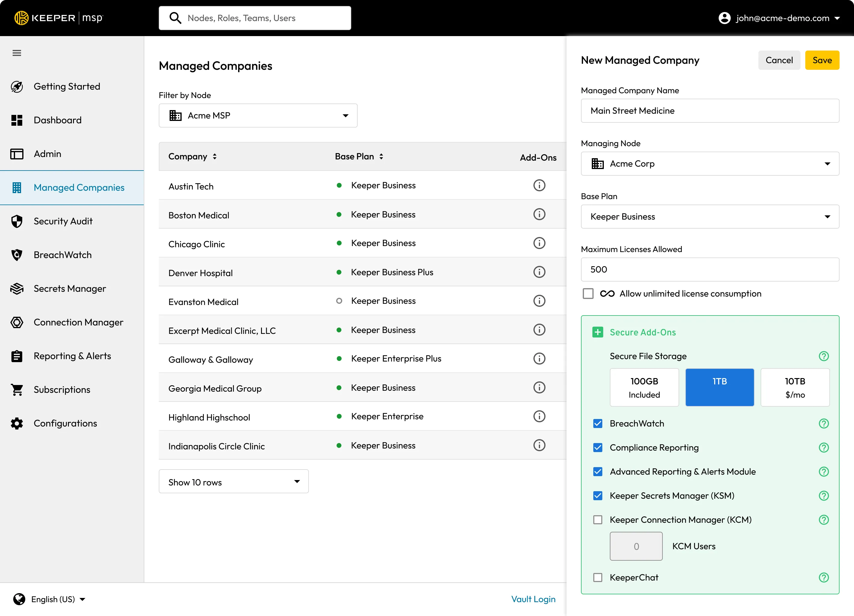Click help icon beside KeeperChat

point(824,577)
